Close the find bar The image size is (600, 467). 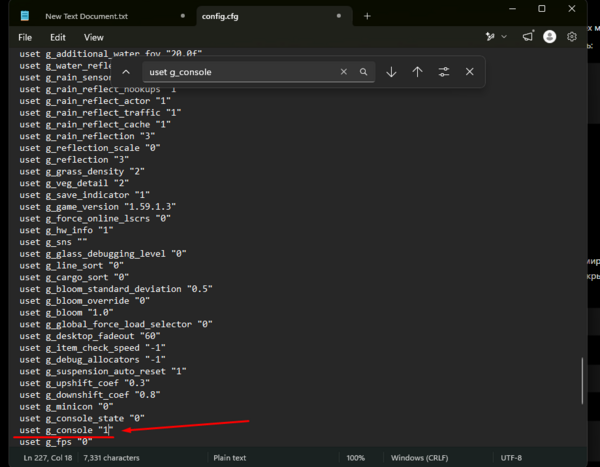470,72
